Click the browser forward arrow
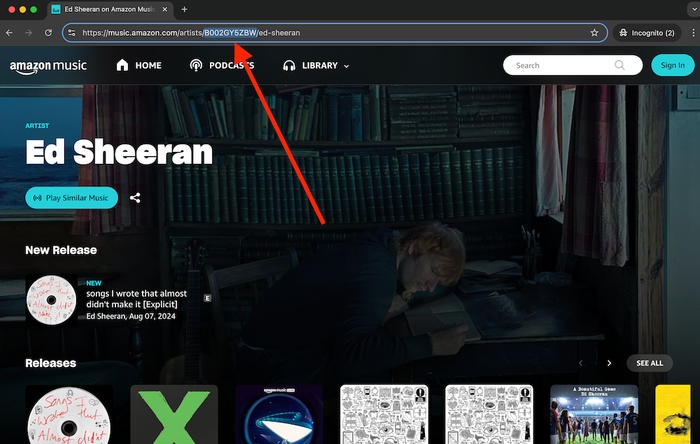Image resolution: width=700 pixels, height=444 pixels. tap(29, 33)
